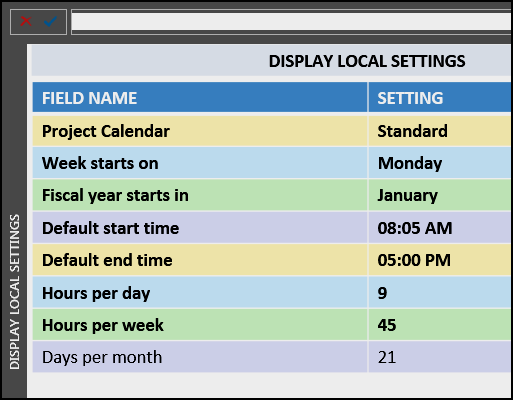Select the Monday setting cell
This screenshot has width=513, height=400.
440,163
